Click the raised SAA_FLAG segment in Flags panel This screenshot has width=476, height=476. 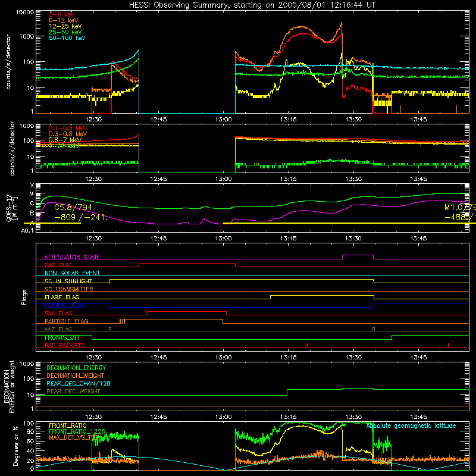tap(187, 311)
